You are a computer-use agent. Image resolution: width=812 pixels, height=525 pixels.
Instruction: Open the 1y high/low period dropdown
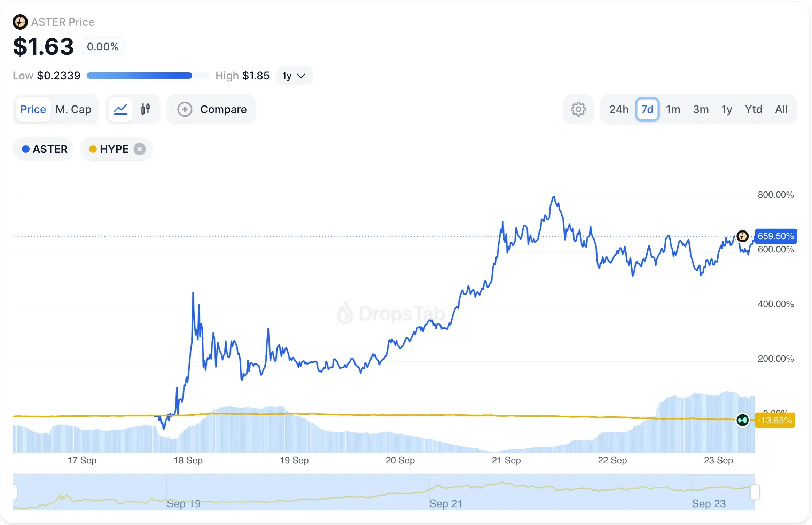click(x=294, y=76)
